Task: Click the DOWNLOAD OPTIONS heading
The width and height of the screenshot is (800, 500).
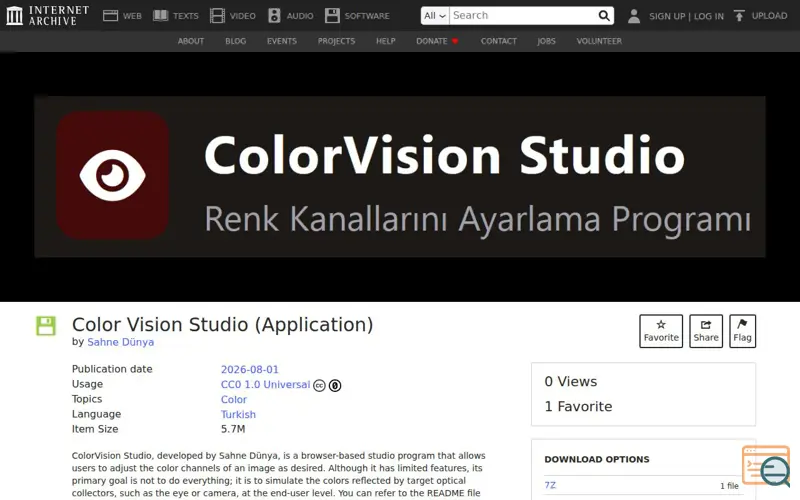Action: pos(597,459)
